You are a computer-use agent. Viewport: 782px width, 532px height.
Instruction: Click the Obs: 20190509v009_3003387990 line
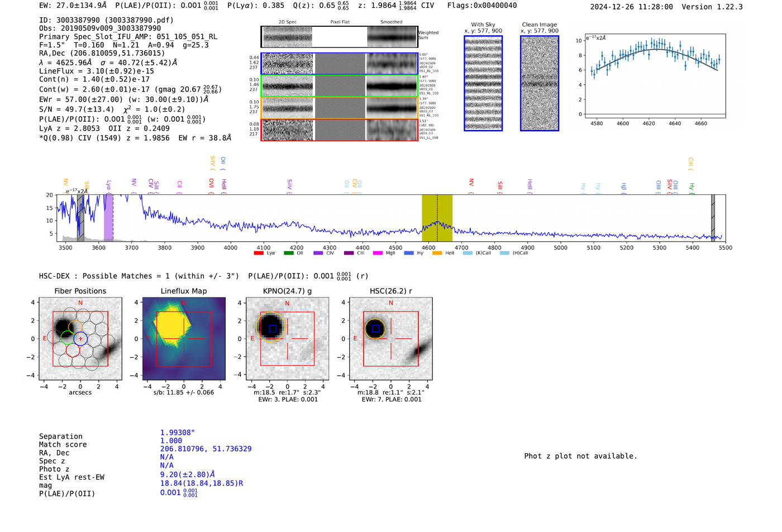pyautogui.click(x=100, y=28)
